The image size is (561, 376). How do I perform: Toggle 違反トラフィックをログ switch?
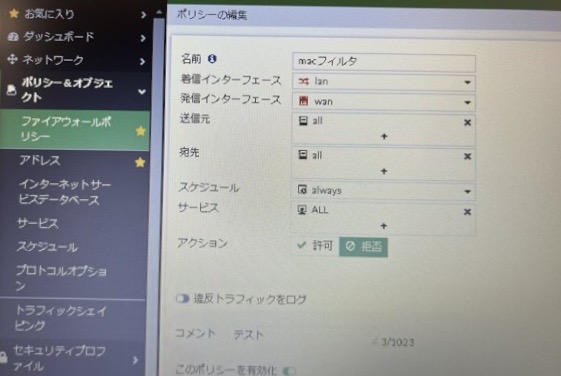tap(182, 298)
